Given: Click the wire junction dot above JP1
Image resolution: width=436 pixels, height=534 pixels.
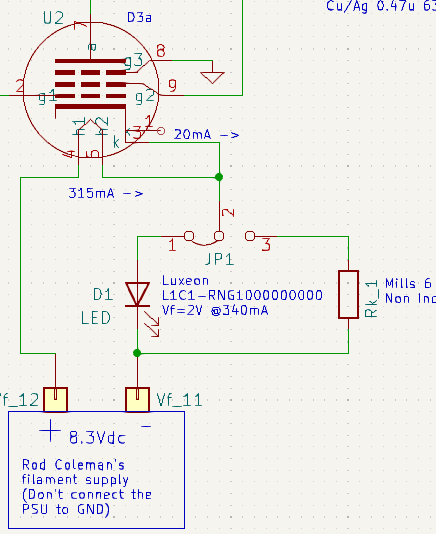Looking at the screenshot, I should (x=219, y=177).
